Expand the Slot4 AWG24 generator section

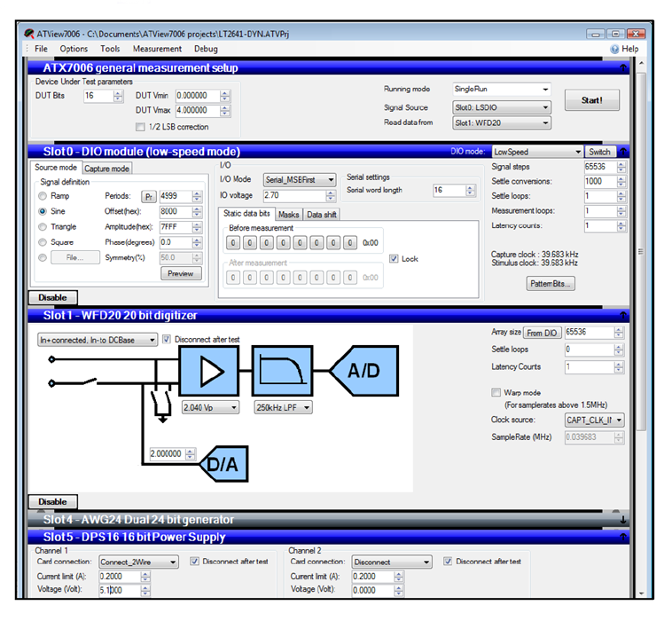tap(623, 520)
